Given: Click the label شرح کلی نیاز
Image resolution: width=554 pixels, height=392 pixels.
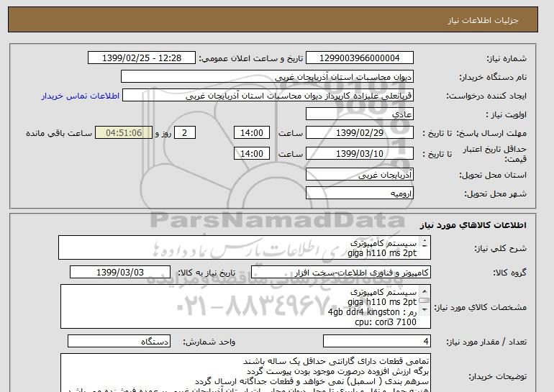Looking at the screenshot, I should pyautogui.click(x=500, y=249).
